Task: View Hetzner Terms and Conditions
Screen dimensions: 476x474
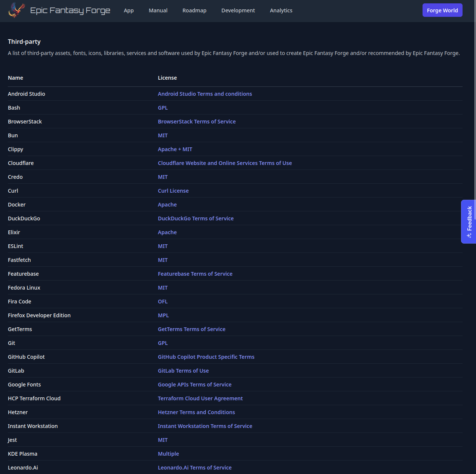Action: [x=196, y=412]
